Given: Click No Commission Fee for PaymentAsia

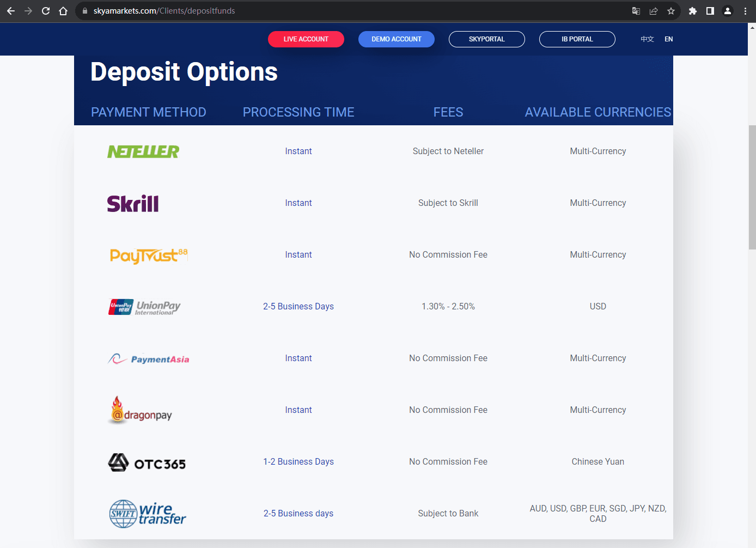Looking at the screenshot, I should click(x=448, y=358).
